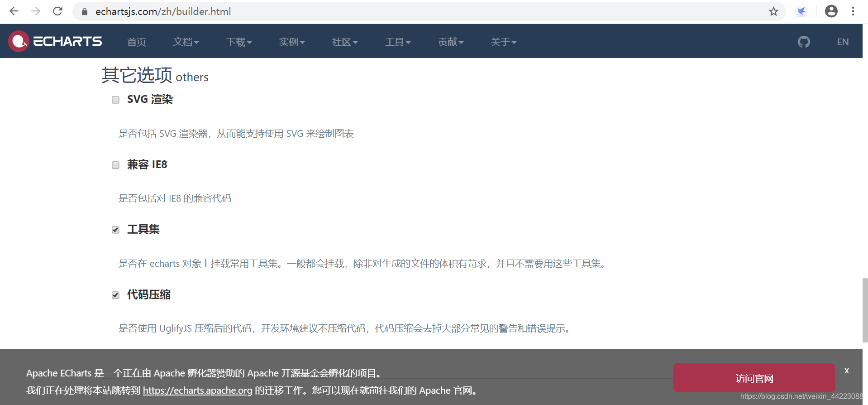Click the description about SVG 渲染器 support
The width and height of the screenshot is (868, 405).
pos(236,134)
